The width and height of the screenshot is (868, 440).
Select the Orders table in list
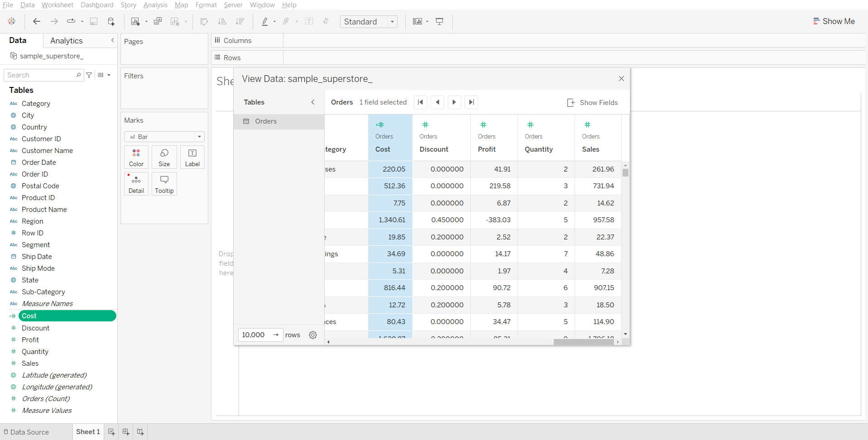pos(266,121)
